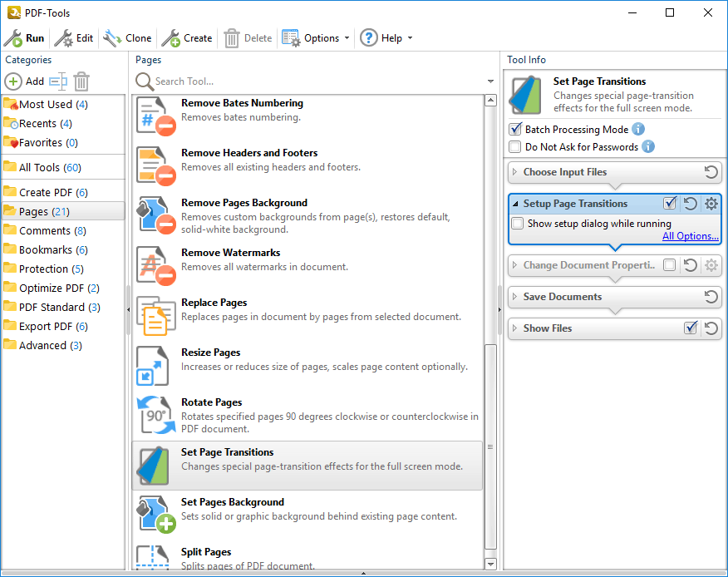Expand the Show Files section
The width and height of the screenshot is (728, 577).
pos(515,328)
